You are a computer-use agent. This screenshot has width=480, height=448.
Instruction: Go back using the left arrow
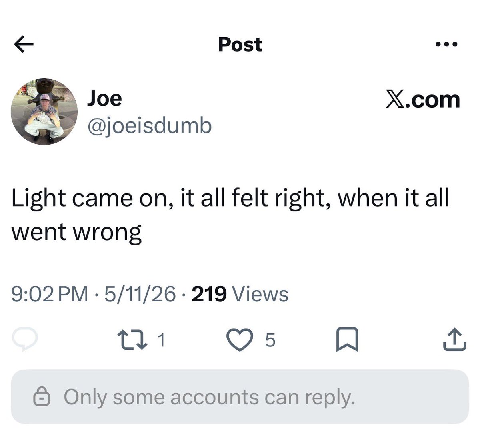[24, 44]
